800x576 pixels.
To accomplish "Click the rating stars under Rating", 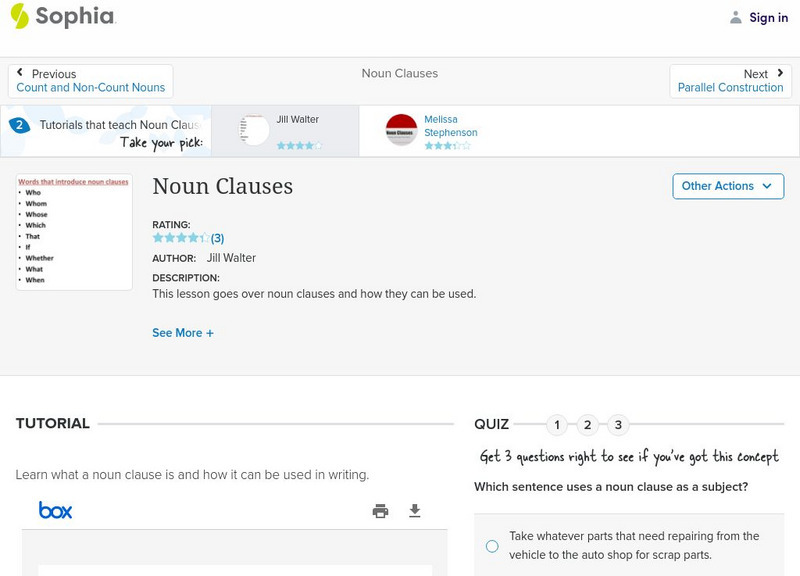I will click(180, 238).
